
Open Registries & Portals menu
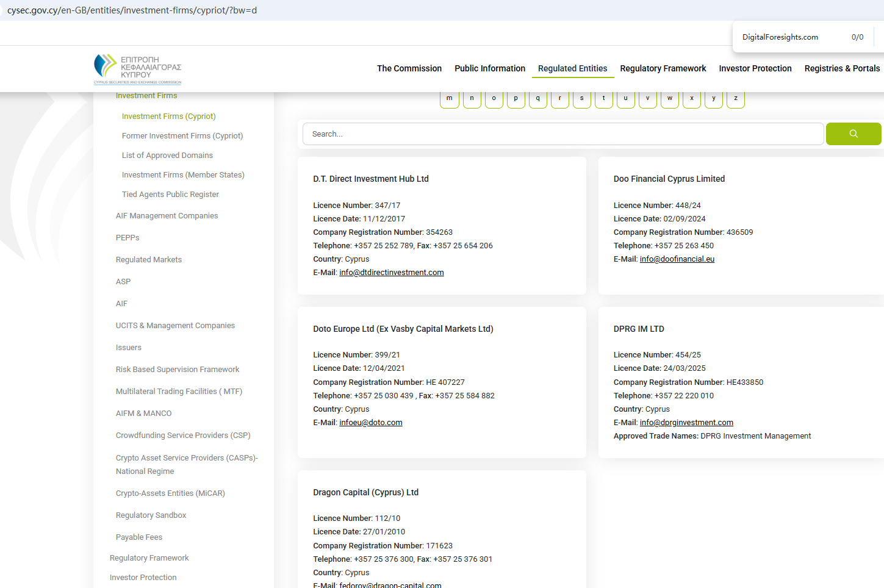pyautogui.click(x=841, y=68)
